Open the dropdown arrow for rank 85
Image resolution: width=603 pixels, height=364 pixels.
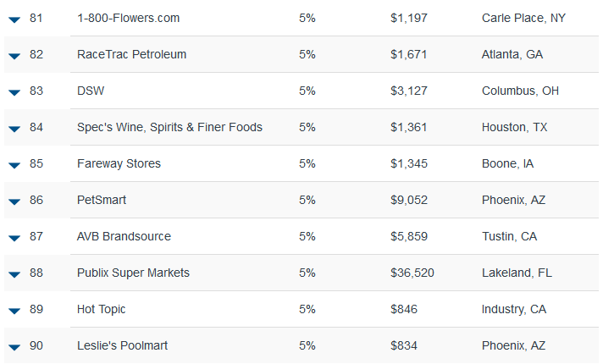tap(14, 166)
